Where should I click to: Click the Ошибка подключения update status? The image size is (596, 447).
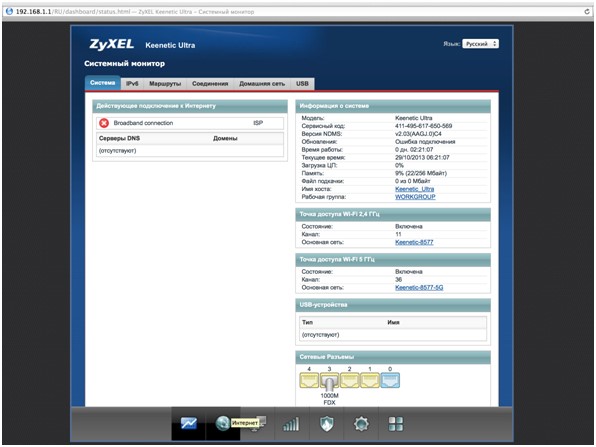click(x=425, y=142)
